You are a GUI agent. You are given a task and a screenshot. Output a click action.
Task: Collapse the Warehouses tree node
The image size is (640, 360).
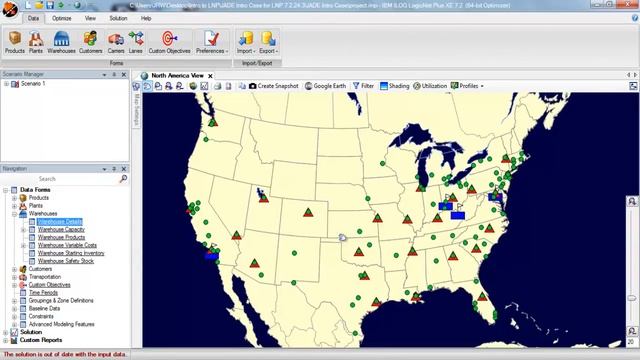[x=14, y=214]
